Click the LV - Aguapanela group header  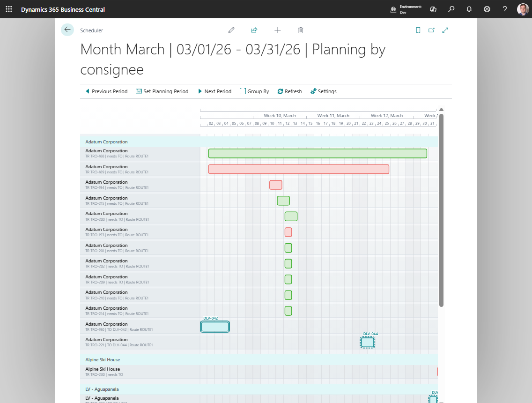259,389
